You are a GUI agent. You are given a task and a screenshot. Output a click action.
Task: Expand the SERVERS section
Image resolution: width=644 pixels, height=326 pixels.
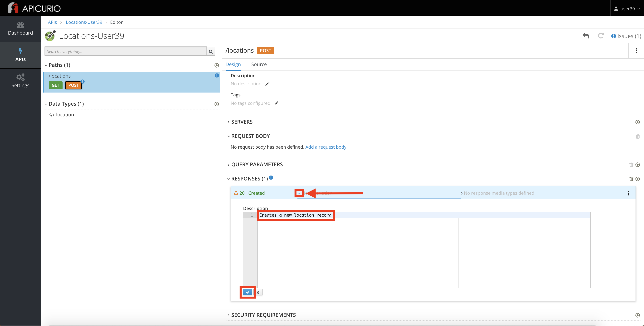coord(241,122)
